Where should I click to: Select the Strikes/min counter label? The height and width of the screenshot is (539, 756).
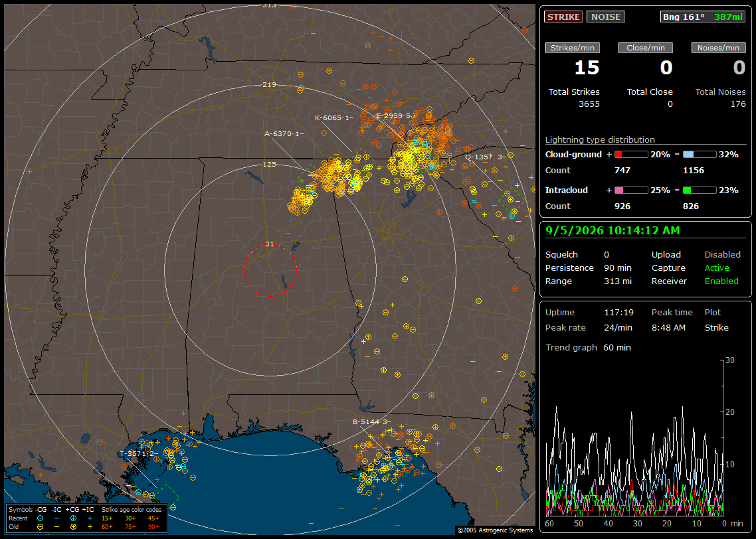pyautogui.click(x=572, y=48)
